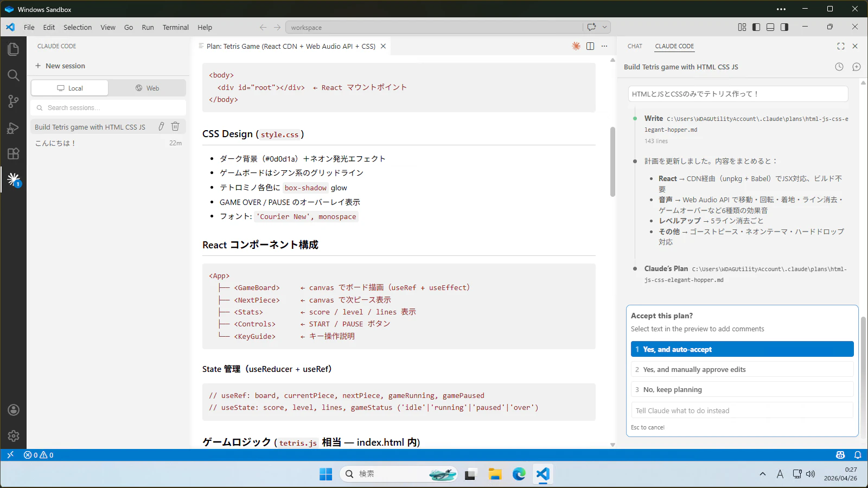
Task: Click the Windows taskbar search box
Action: click(x=399, y=474)
